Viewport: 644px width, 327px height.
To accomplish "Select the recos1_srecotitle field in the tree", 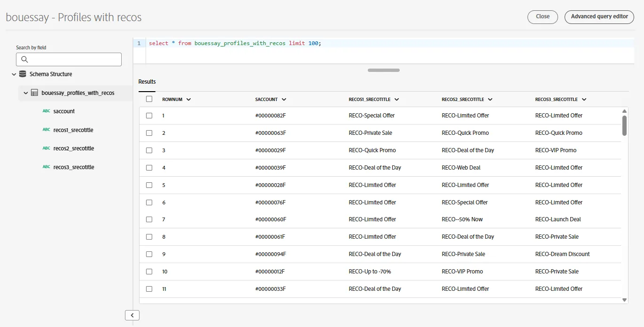I will [73, 130].
